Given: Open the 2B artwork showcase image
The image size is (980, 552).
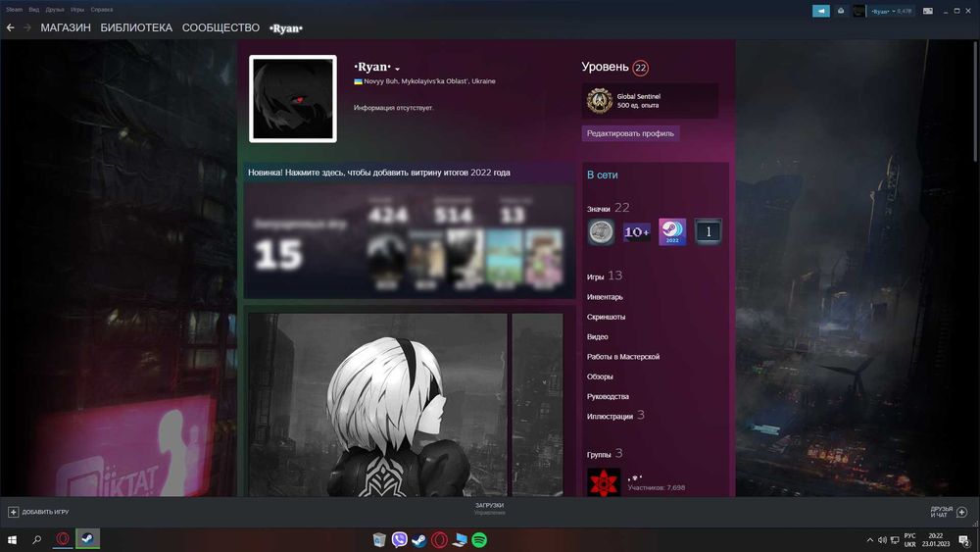Looking at the screenshot, I should [x=377, y=405].
